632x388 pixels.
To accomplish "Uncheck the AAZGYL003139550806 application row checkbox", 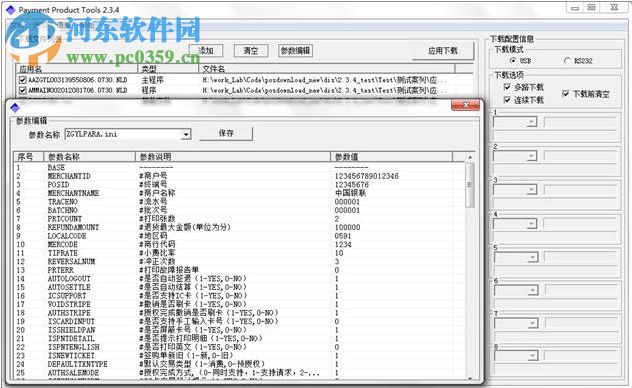I will pyautogui.click(x=23, y=80).
